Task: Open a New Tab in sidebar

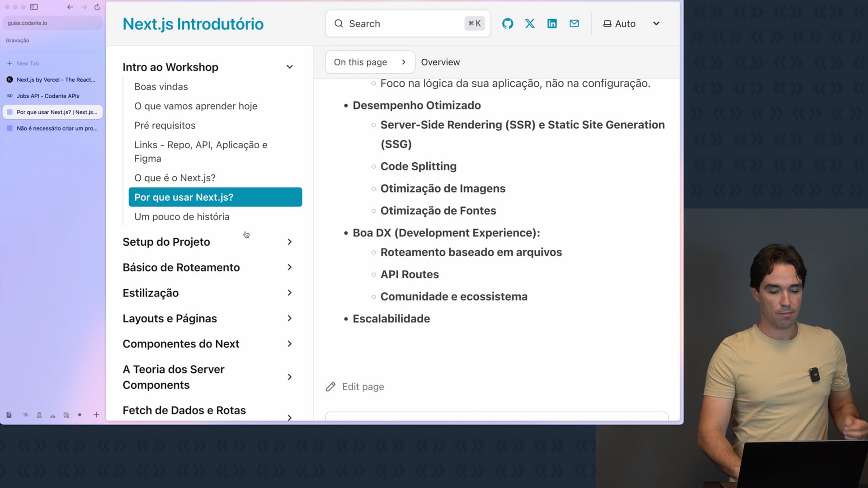Action: coord(27,63)
